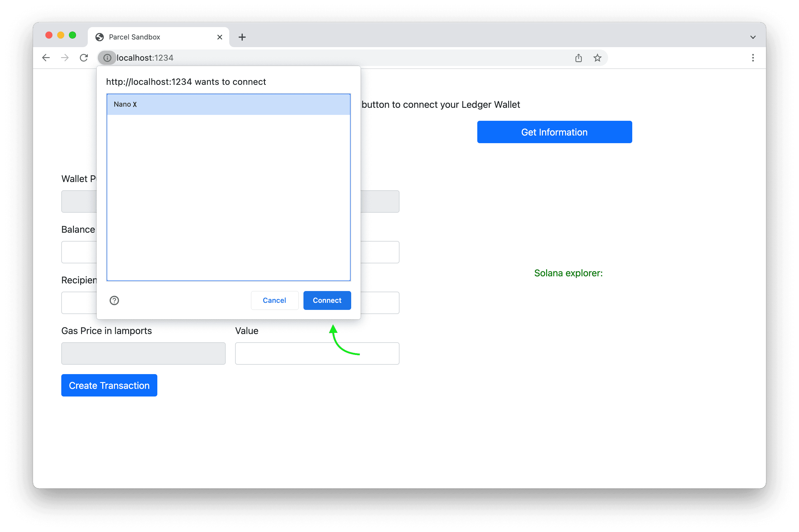Close the Parcel Sandbox tab
The width and height of the screenshot is (799, 532).
[x=220, y=37]
